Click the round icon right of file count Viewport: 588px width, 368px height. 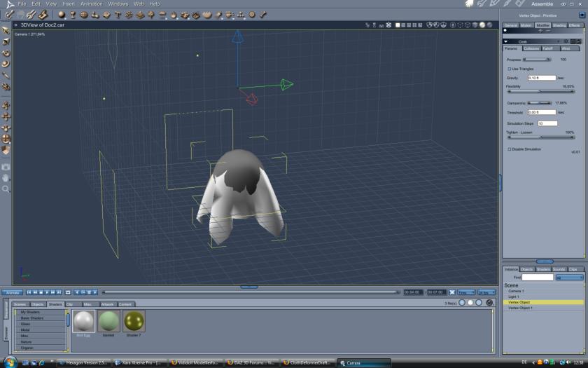click(x=489, y=302)
